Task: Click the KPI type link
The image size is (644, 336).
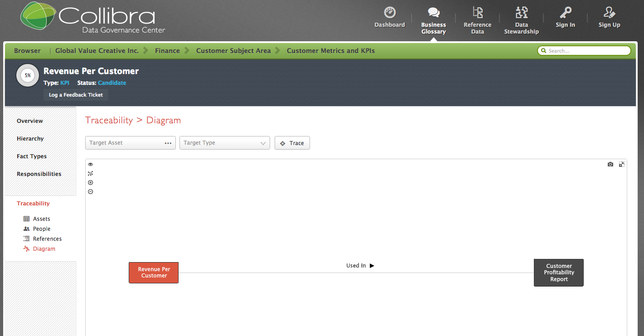Action: (65, 83)
